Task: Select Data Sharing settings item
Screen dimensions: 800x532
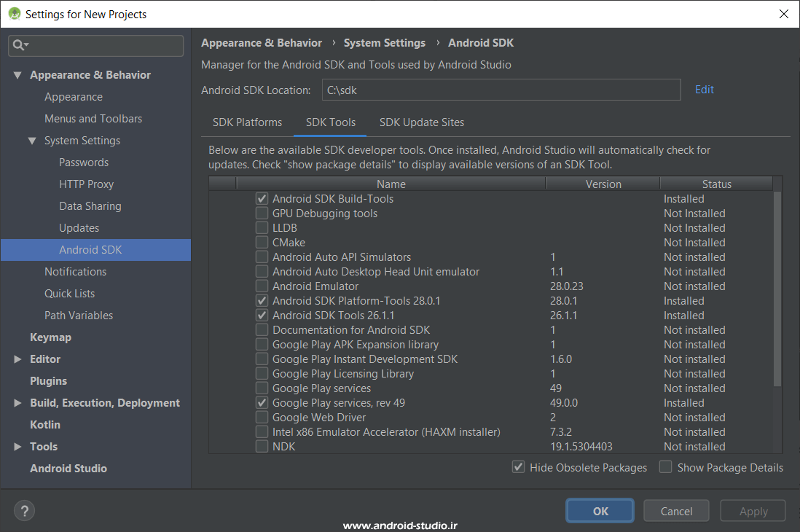Action: [x=90, y=206]
